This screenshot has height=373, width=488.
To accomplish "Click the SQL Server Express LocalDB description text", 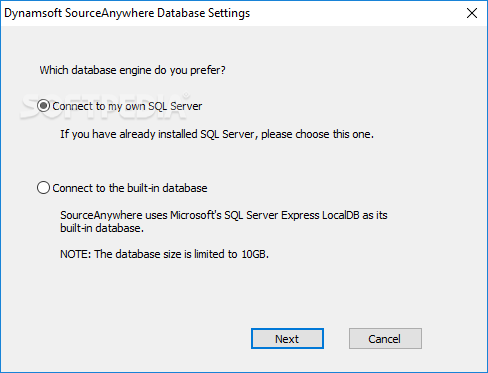I will click(x=224, y=221).
